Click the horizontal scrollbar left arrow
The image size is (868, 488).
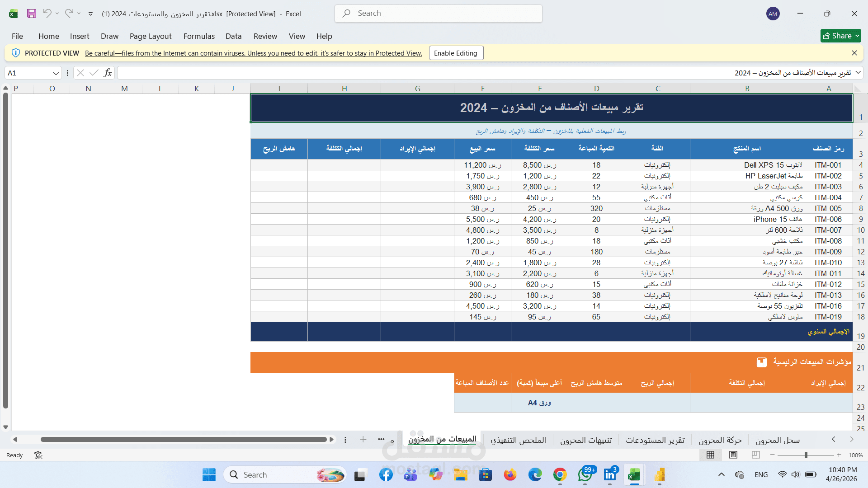15,439
